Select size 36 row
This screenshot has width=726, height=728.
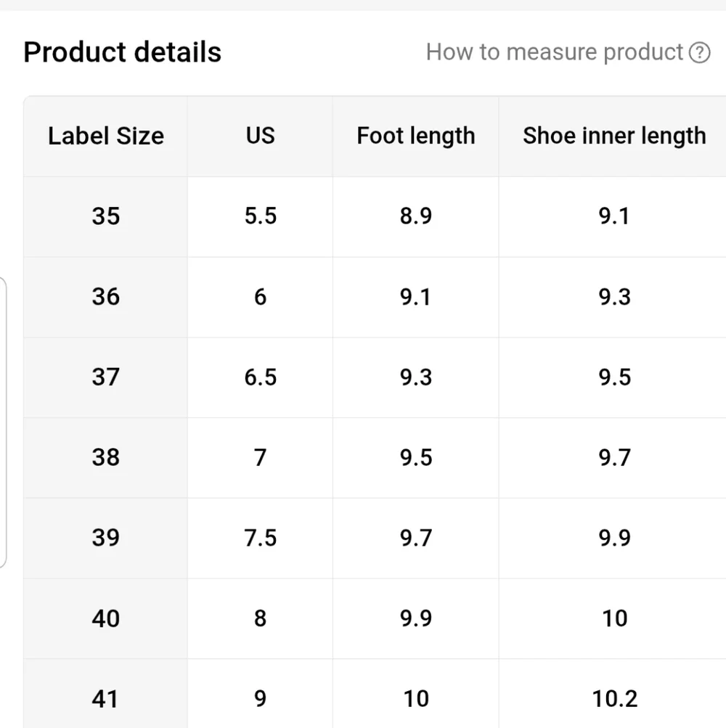tap(106, 296)
